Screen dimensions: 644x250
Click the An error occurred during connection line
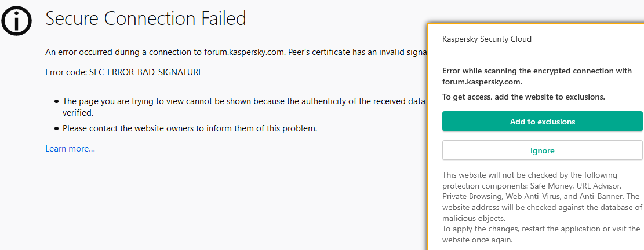(232, 53)
